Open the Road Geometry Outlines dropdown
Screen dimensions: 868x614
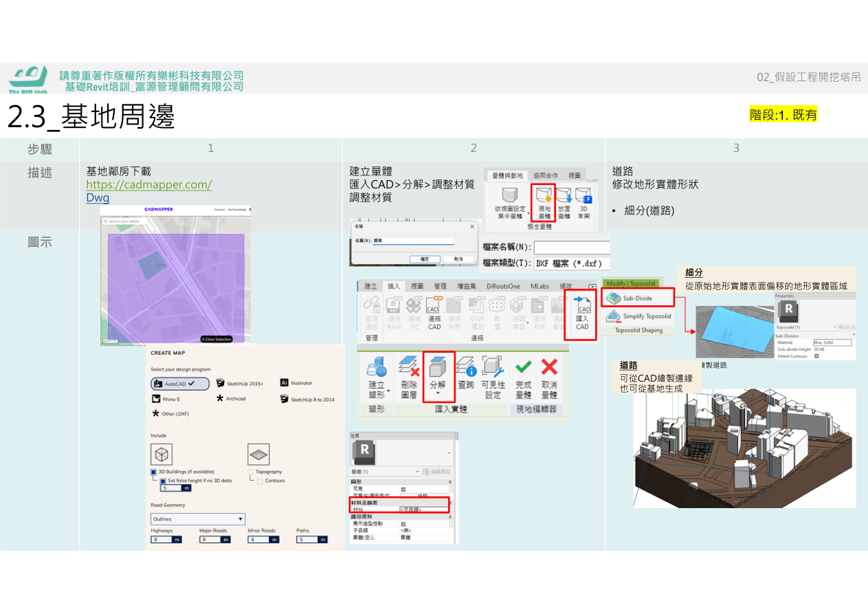click(198, 519)
